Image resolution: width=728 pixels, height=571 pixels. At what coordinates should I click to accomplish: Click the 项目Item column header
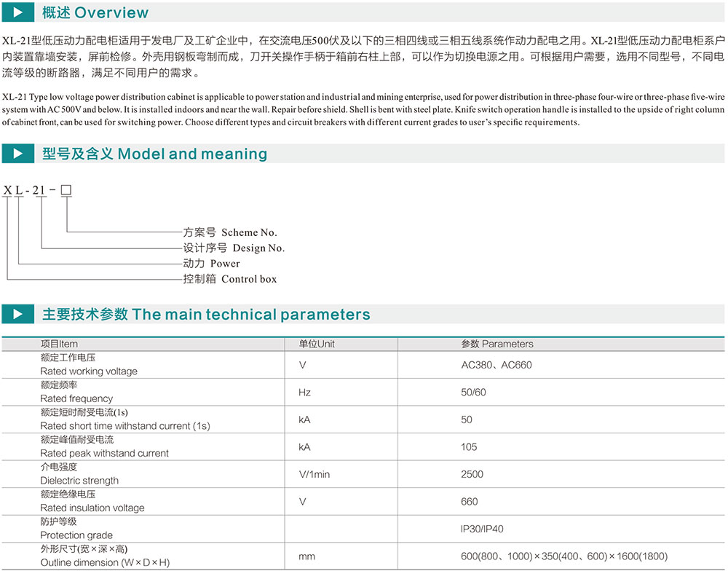pos(59,344)
